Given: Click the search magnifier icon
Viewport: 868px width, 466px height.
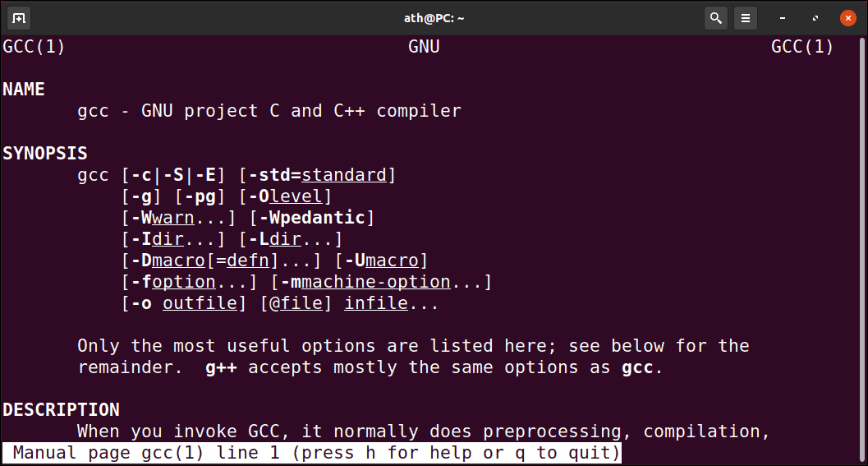Looking at the screenshot, I should click(x=716, y=18).
